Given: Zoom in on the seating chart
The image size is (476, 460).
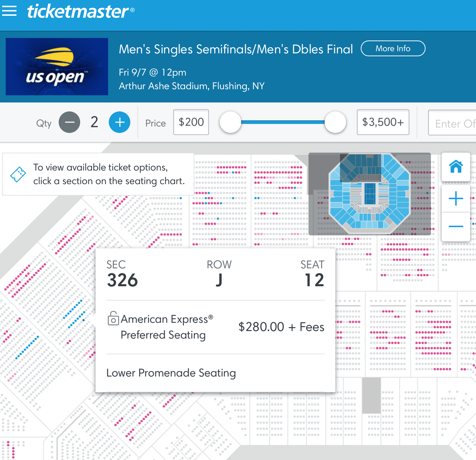Looking at the screenshot, I should point(456,198).
